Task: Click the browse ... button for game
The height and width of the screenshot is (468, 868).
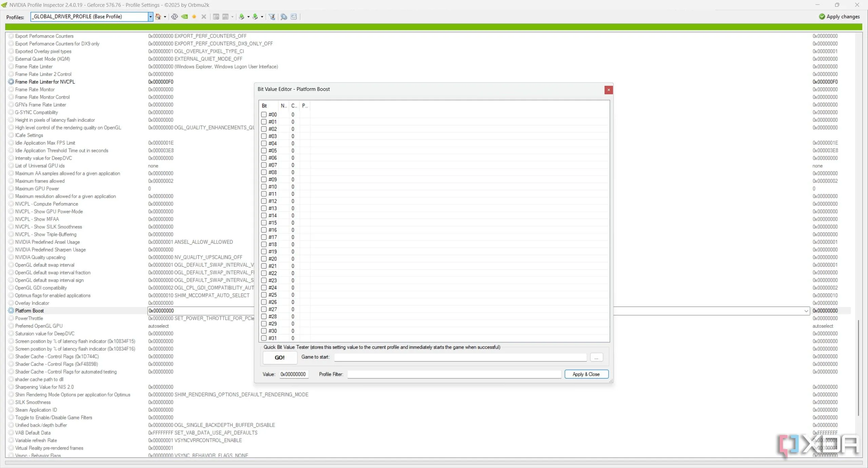Action: pos(596,357)
